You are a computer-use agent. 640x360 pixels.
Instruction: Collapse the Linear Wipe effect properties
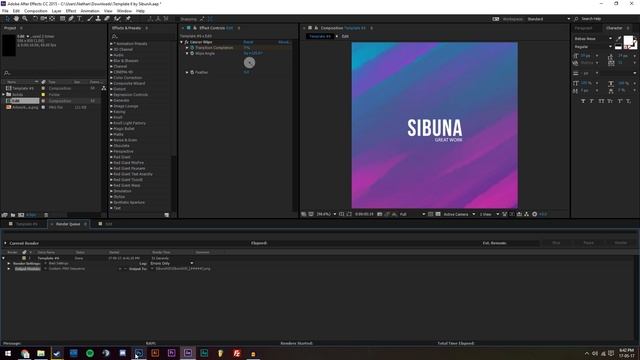182,42
